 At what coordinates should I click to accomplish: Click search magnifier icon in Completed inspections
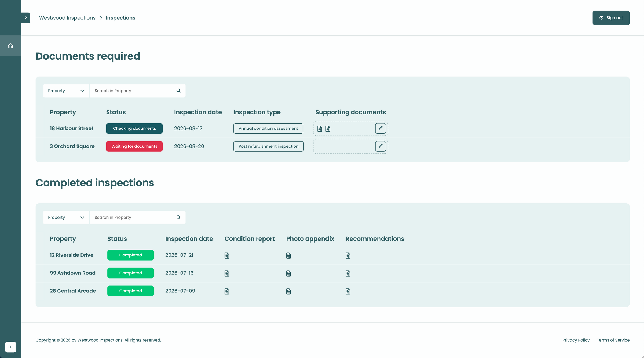coord(178,218)
